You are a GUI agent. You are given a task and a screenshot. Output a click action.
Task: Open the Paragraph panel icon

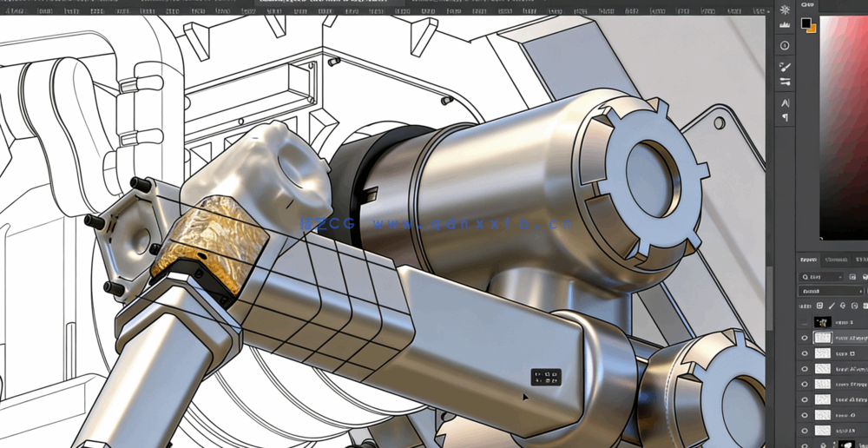point(785,117)
